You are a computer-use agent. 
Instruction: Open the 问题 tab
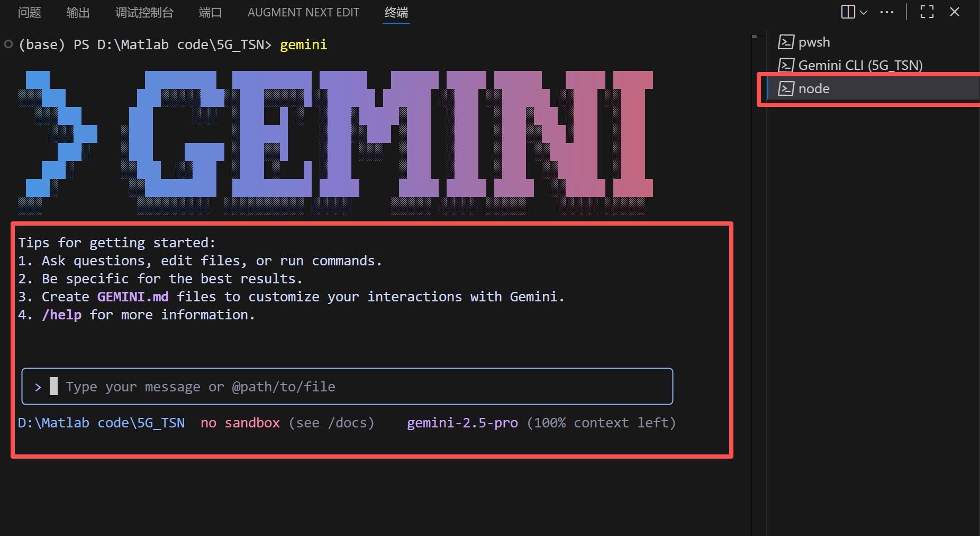(x=30, y=12)
